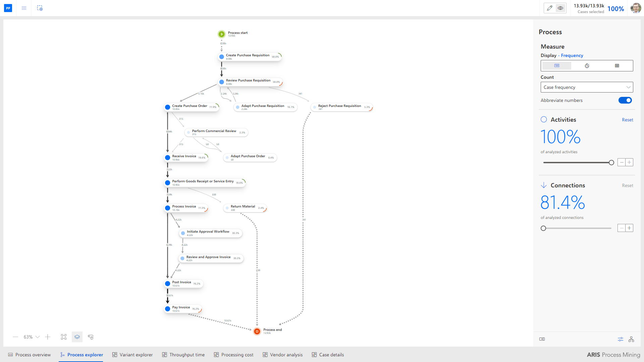Screen dimensions: 644x362
Task: Select the add-to-selection icon in top toolbar
Action: (40, 8)
